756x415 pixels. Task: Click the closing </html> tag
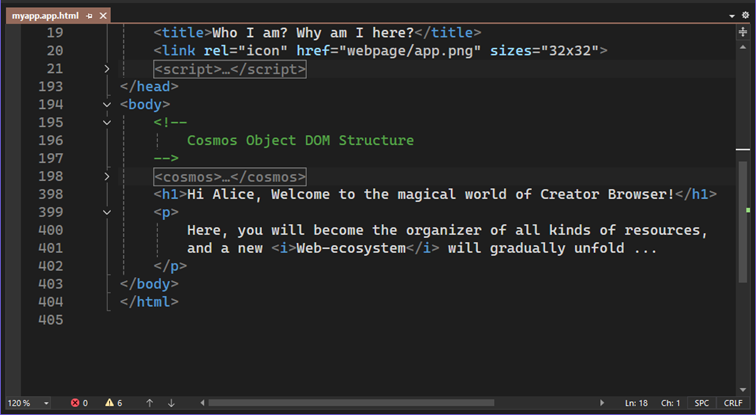[149, 302]
